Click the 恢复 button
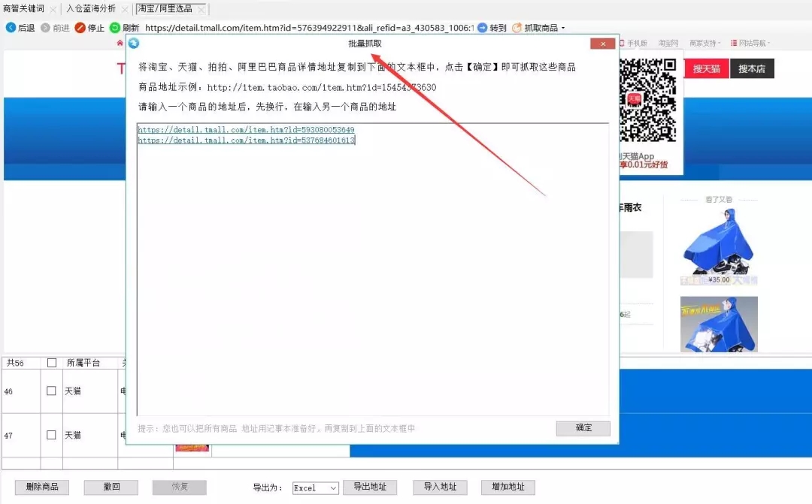Viewport: 812px width, 504px height. [x=180, y=487]
